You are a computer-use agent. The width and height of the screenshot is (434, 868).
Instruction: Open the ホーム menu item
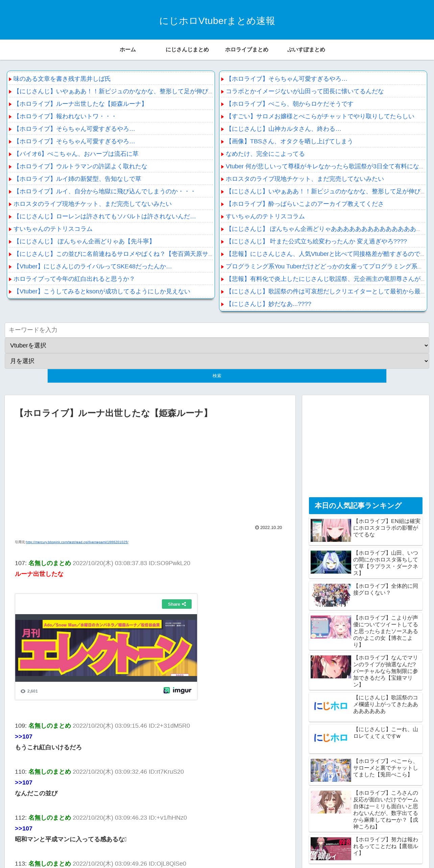pyautogui.click(x=128, y=50)
